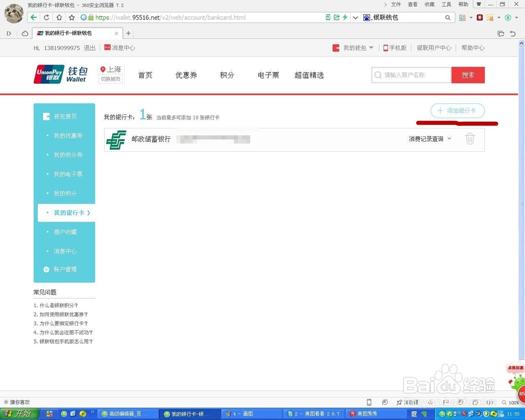Click the merchant name search field
This screenshot has width=525, height=420.
(x=411, y=75)
